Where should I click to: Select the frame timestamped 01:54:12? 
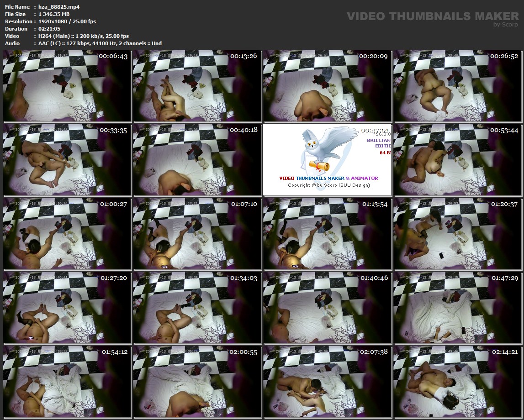click(67, 382)
